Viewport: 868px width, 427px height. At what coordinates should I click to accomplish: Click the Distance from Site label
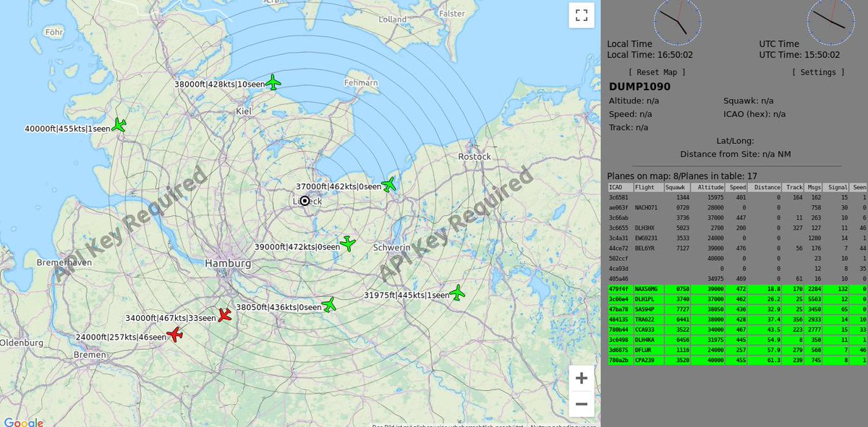click(736, 154)
